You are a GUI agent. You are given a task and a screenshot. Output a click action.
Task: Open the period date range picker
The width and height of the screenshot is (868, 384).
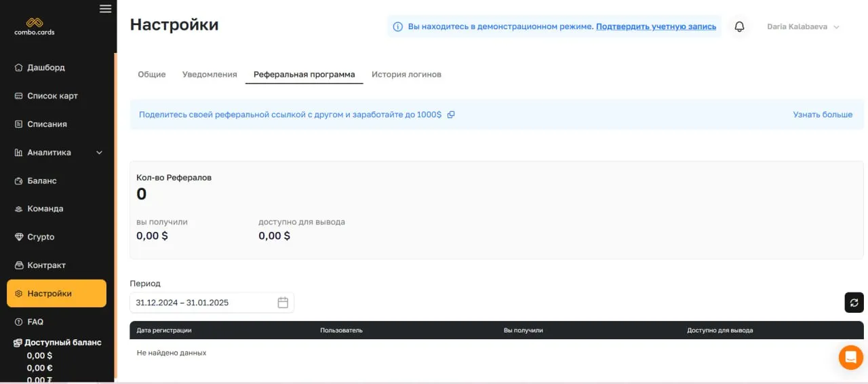[203, 303]
